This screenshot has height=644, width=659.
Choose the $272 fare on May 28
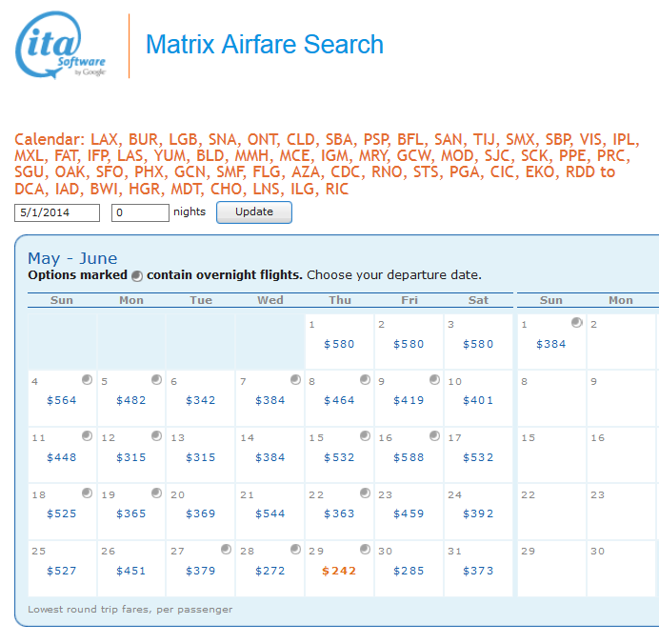[x=270, y=572]
